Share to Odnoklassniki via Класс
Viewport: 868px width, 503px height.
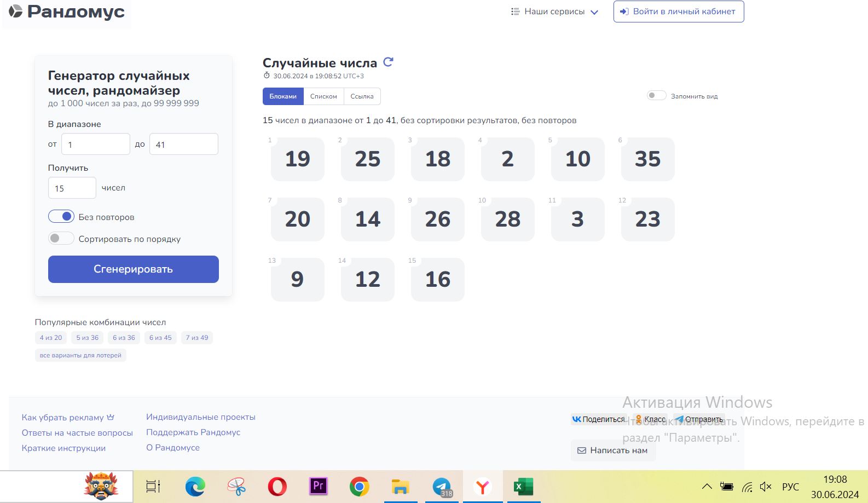(651, 419)
